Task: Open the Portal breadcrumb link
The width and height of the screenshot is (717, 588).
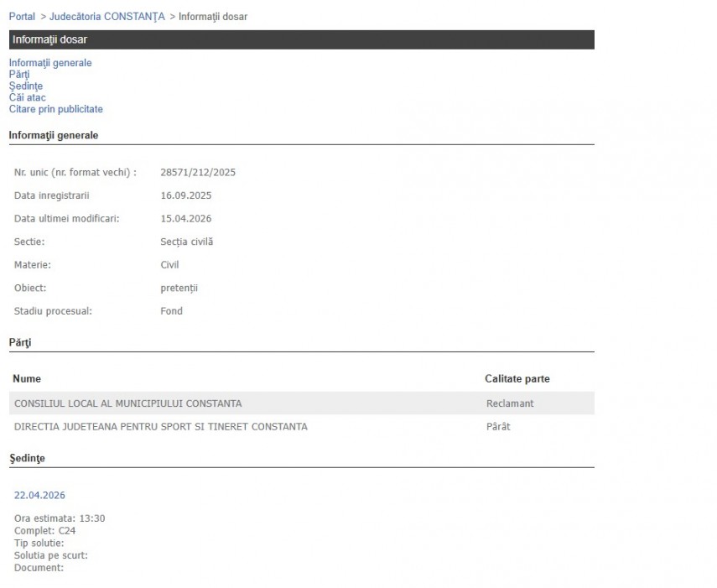Action: coord(22,17)
